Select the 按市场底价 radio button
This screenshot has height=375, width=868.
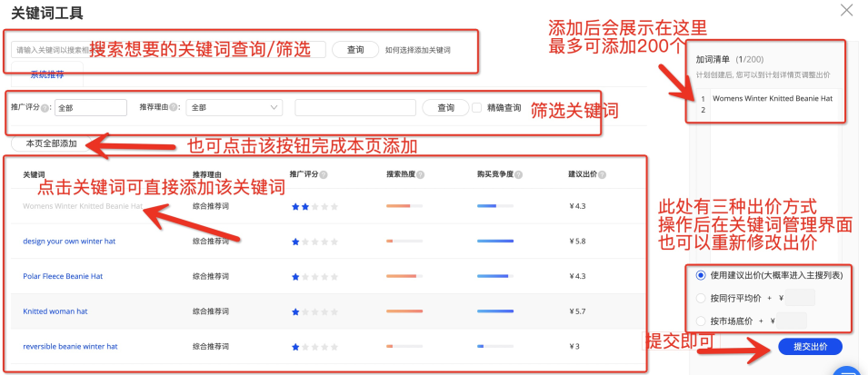click(x=699, y=321)
